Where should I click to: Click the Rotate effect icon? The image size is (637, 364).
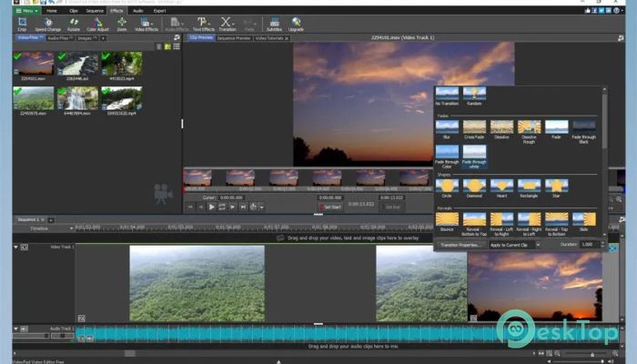(74, 25)
